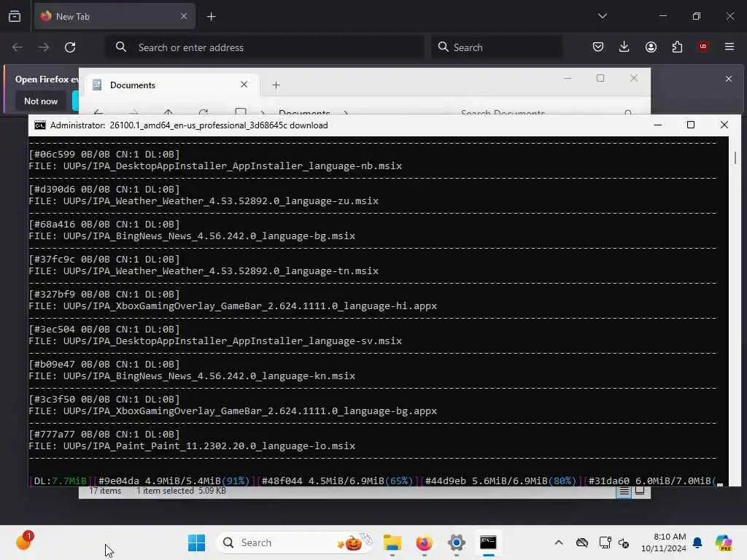Open the clock showing 8:10 AM
The height and width of the screenshot is (560, 747).
[664, 542]
